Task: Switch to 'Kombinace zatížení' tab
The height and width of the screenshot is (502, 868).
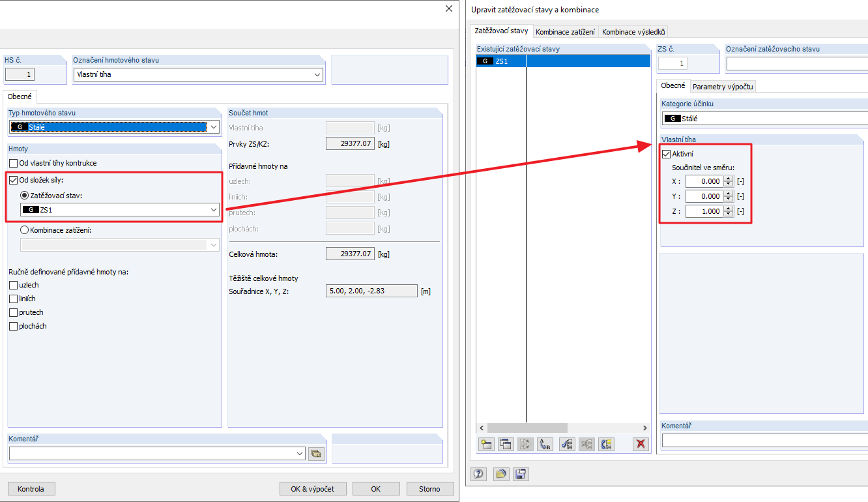Action: 564,31
